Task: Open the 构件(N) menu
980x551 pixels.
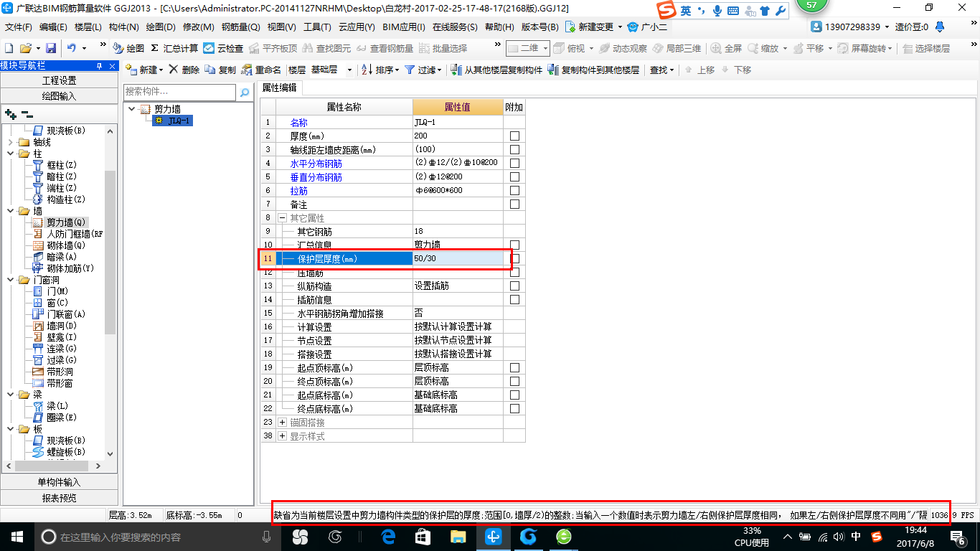Action: pyautogui.click(x=123, y=27)
